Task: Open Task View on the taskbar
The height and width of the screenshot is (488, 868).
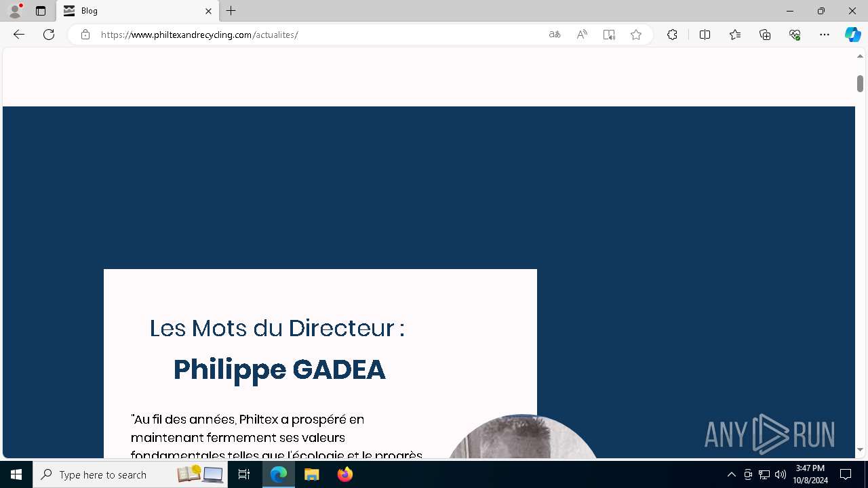Action: [x=245, y=474]
